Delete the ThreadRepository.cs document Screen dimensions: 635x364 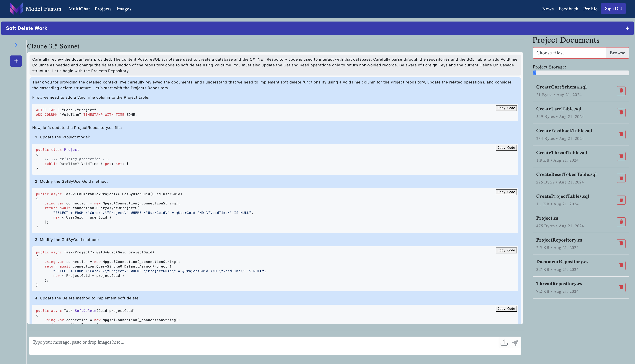point(621,287)
